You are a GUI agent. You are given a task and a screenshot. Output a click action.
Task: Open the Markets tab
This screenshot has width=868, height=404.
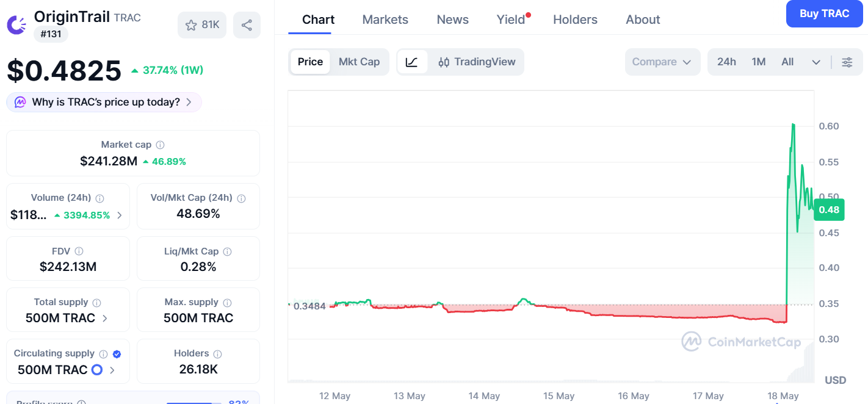pos(385,20)
